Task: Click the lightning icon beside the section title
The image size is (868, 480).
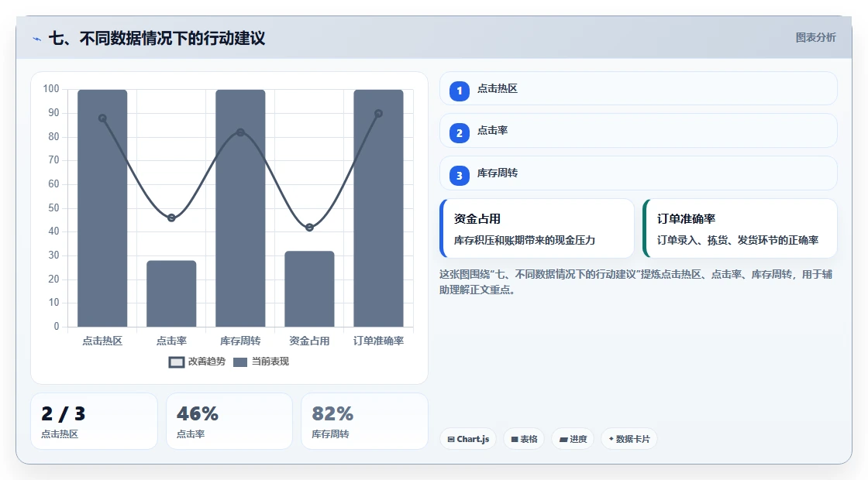Action: (37, 39)
